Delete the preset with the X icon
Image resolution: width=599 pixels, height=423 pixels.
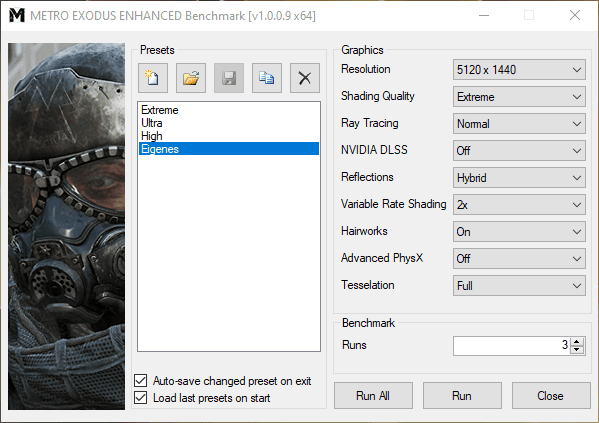click(x=304, y=78)
